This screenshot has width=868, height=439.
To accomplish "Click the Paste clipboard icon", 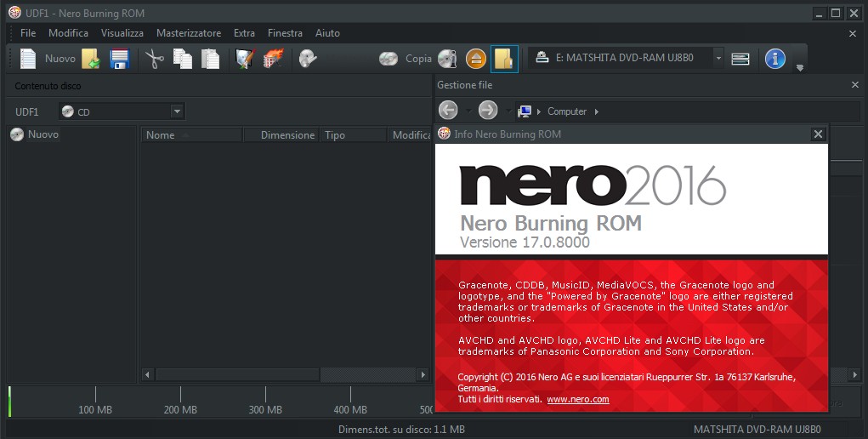I will click(x=210, y=58).
